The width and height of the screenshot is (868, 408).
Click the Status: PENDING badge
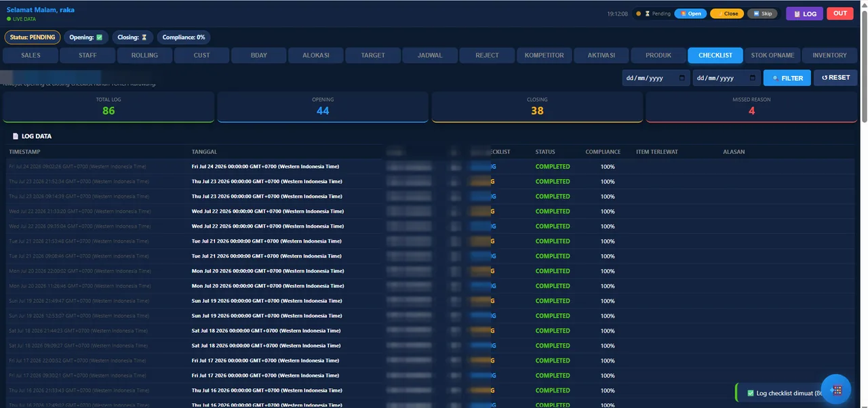[33, 37]
